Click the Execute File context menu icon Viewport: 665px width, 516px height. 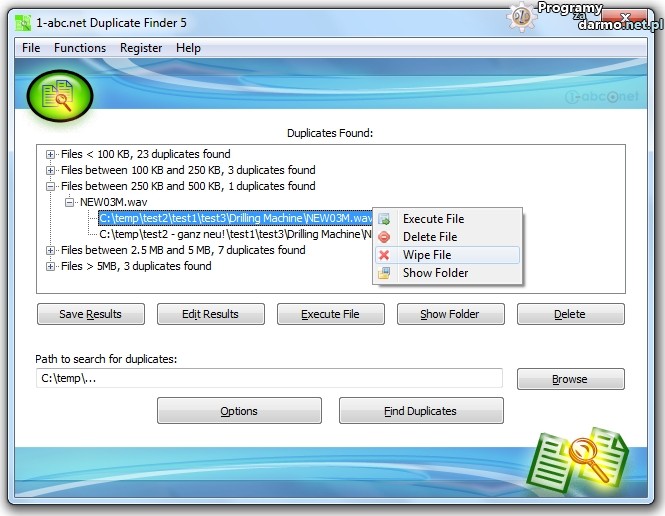coord(384,219)
